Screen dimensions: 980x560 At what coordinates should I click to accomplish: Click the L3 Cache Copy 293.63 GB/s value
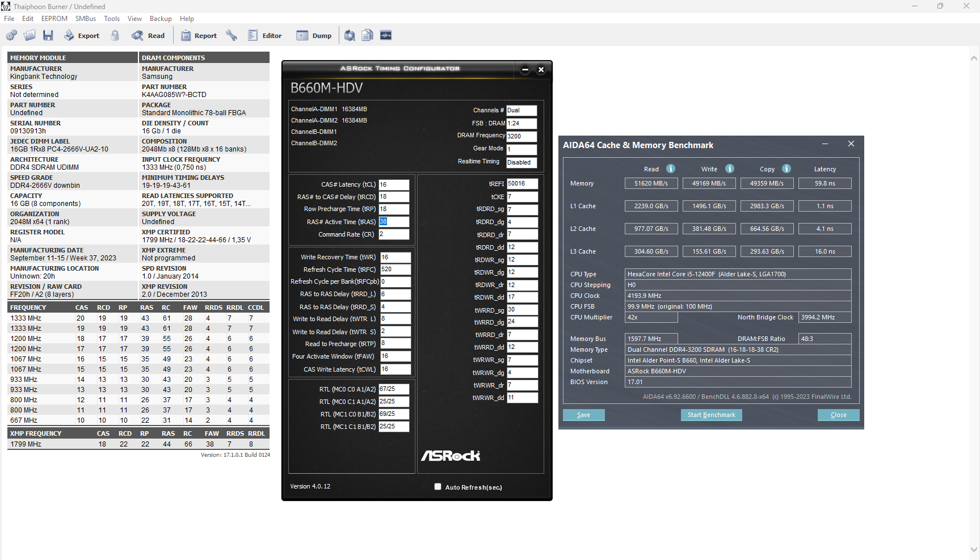[x=767, y=251]
